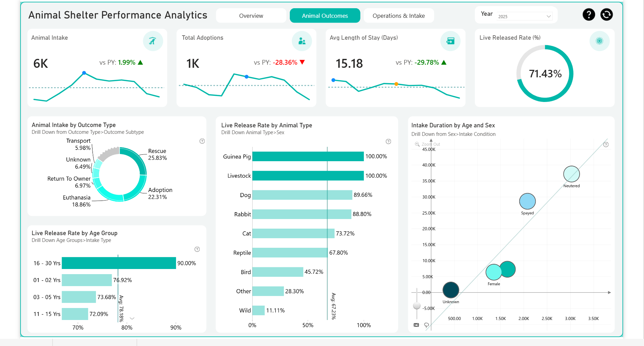Switch to the Overview tab
The image size is (644, 346).
coord(251,15)
